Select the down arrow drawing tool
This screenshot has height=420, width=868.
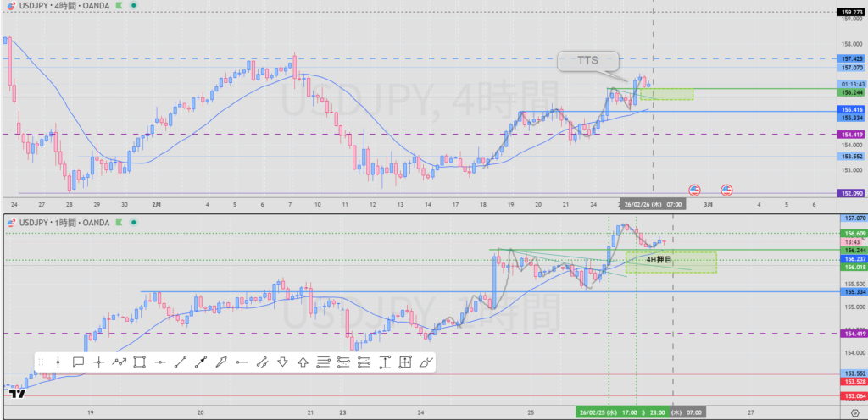coord(282,362)
